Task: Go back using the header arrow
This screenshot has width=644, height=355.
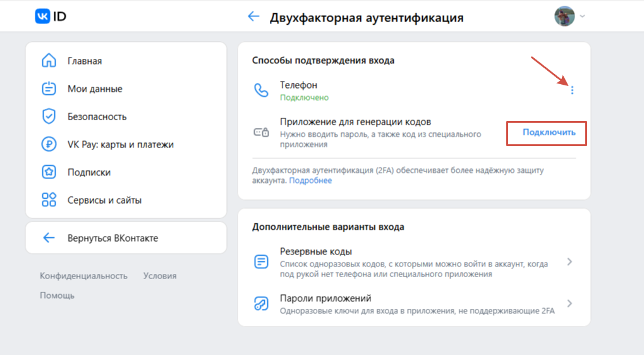Action: [x=253, y=16]
